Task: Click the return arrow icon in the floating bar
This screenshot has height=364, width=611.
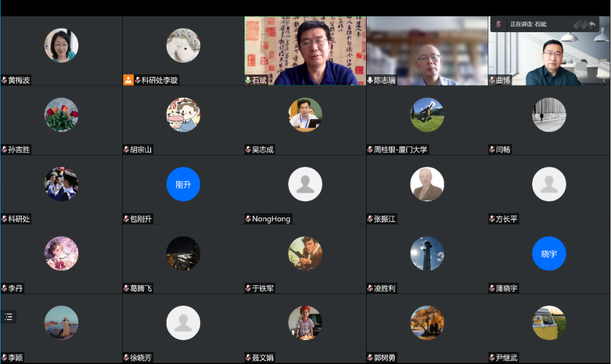Action: tap(592, 24)
